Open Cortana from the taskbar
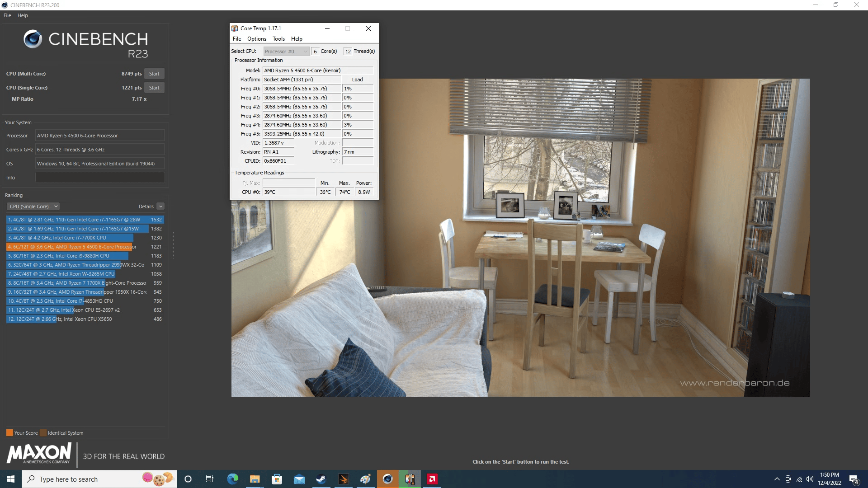Viewport: 868px width, 488px height. 188,479
